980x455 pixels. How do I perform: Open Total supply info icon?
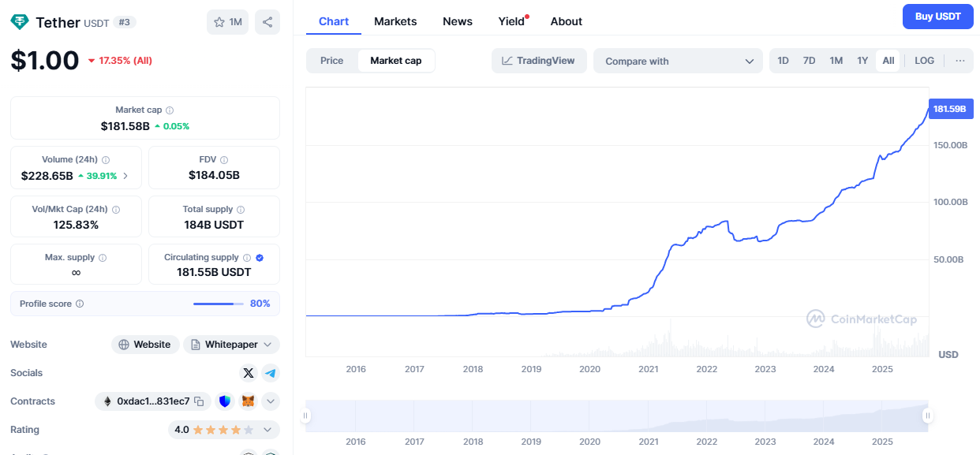(x=241, y=210)
